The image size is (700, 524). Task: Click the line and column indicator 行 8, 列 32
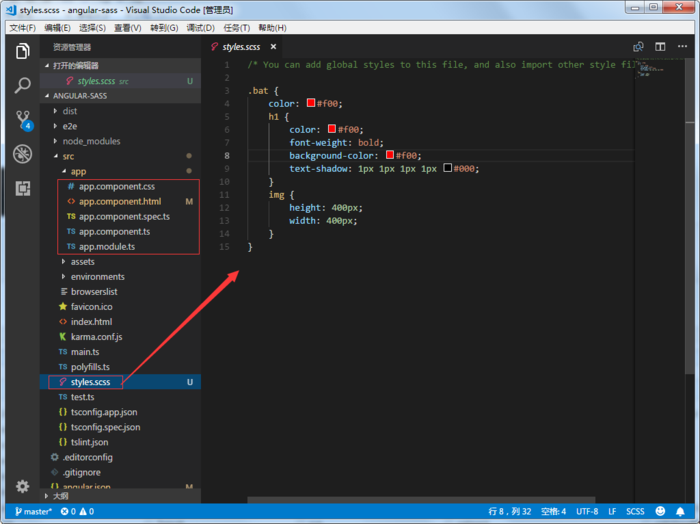(509, 512)
